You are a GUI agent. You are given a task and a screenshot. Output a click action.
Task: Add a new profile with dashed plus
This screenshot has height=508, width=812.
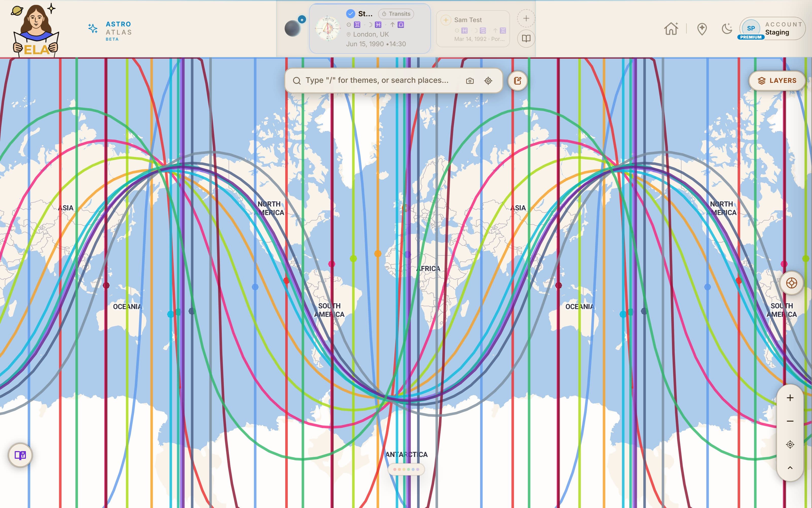(x=526, y=19)
